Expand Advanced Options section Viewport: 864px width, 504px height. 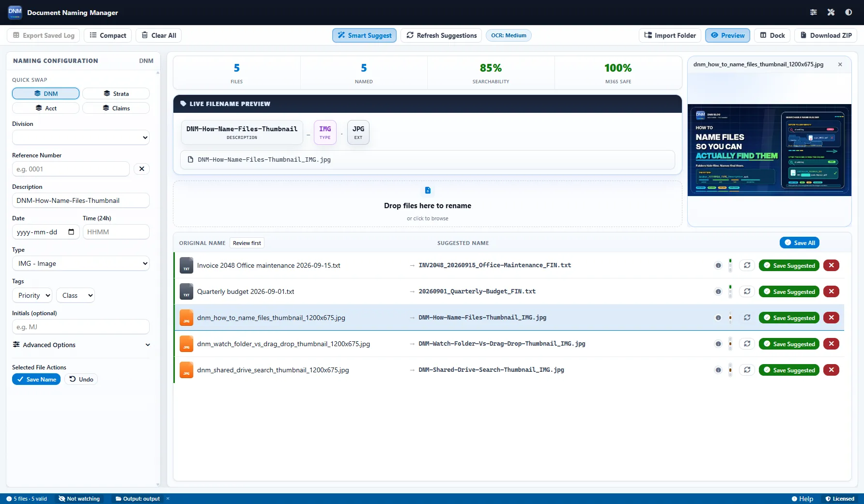point(81,345)
